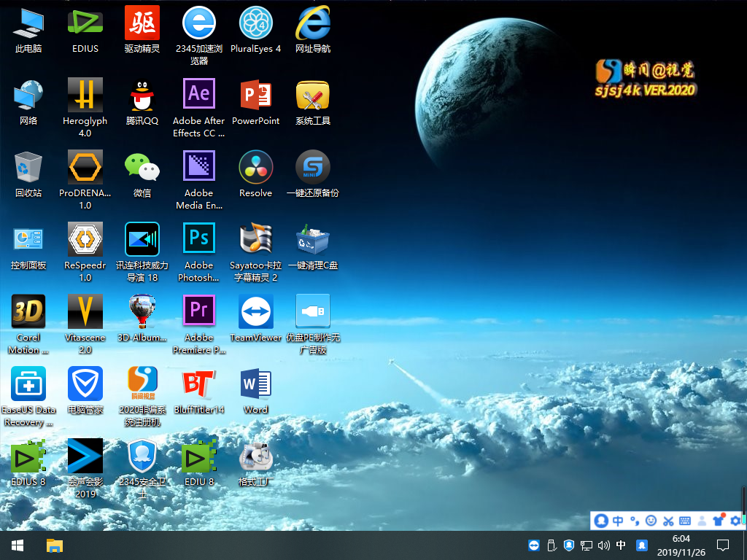Open DaVinci Resolve icon
This screenshot has height=560, width=747.
click(256, 167)
